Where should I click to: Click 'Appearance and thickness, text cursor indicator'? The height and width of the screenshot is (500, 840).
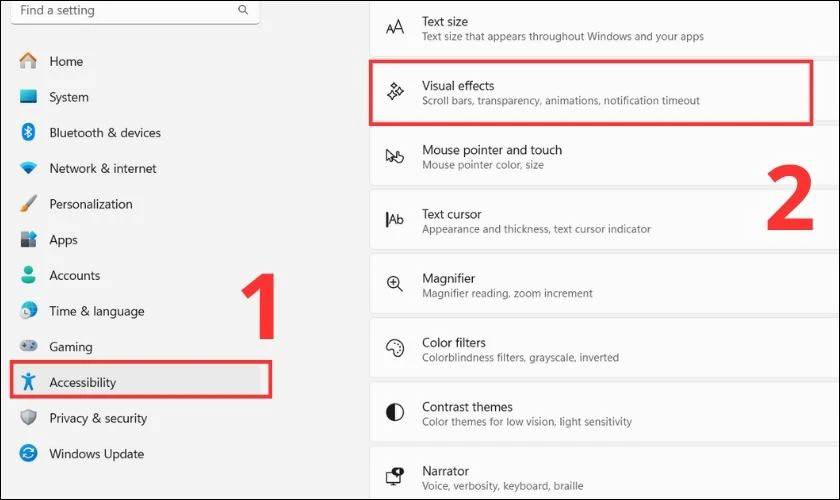click(536, 229)
